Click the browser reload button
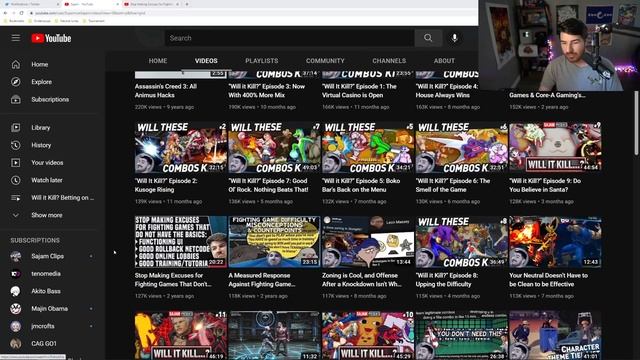The width and height of the screenshot is (640, 360). (x=22, y=13)
